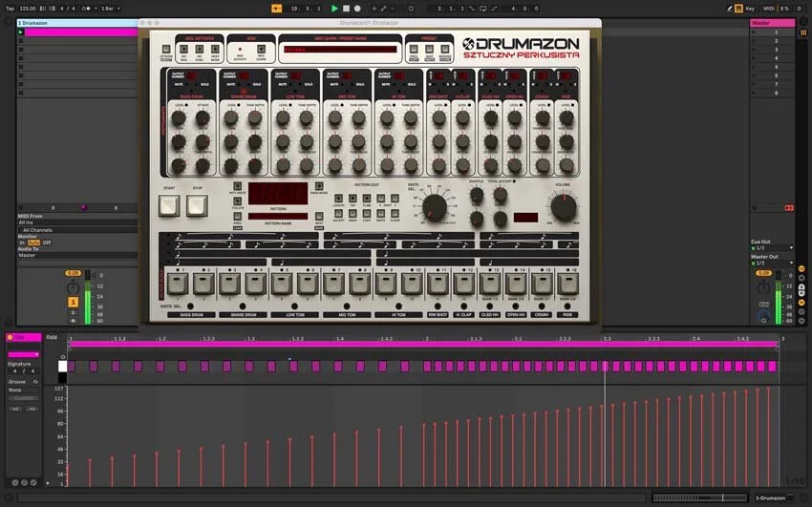Select the Master track header

point(772,23)
